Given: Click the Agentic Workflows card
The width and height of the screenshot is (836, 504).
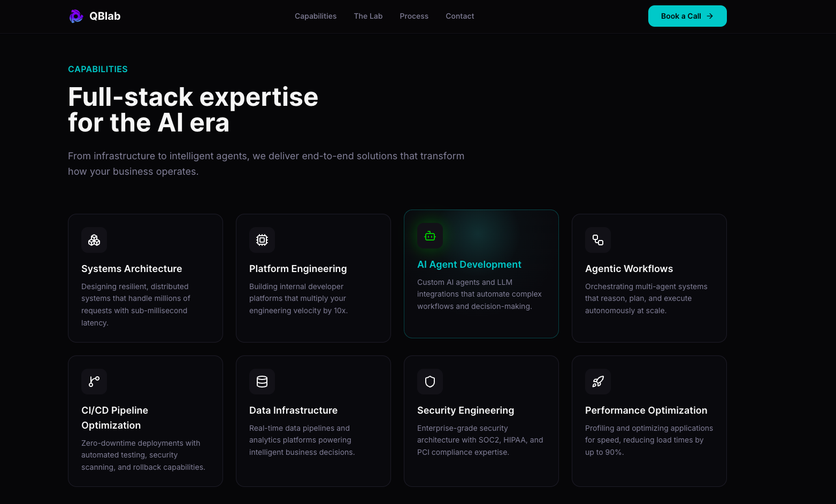Looking at the screenshot, I should 649,277.
